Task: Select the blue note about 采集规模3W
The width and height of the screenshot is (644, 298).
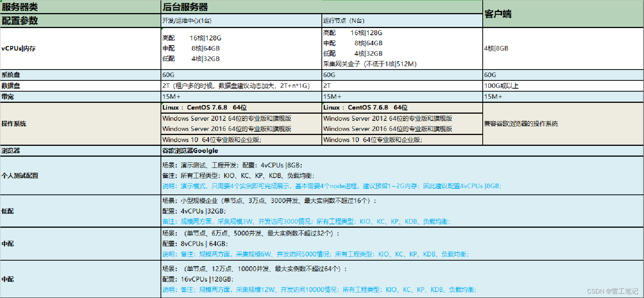Action: point(306,222)
